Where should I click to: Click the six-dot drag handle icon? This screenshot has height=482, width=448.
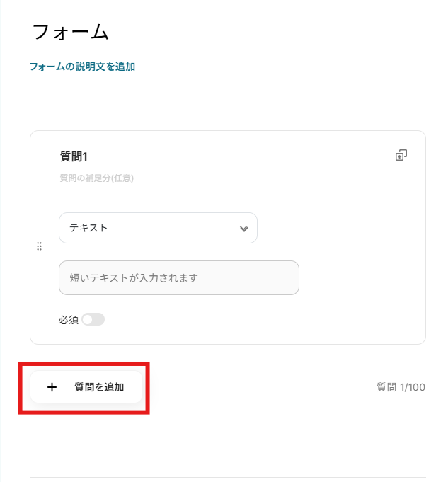(x=39, y=246)
